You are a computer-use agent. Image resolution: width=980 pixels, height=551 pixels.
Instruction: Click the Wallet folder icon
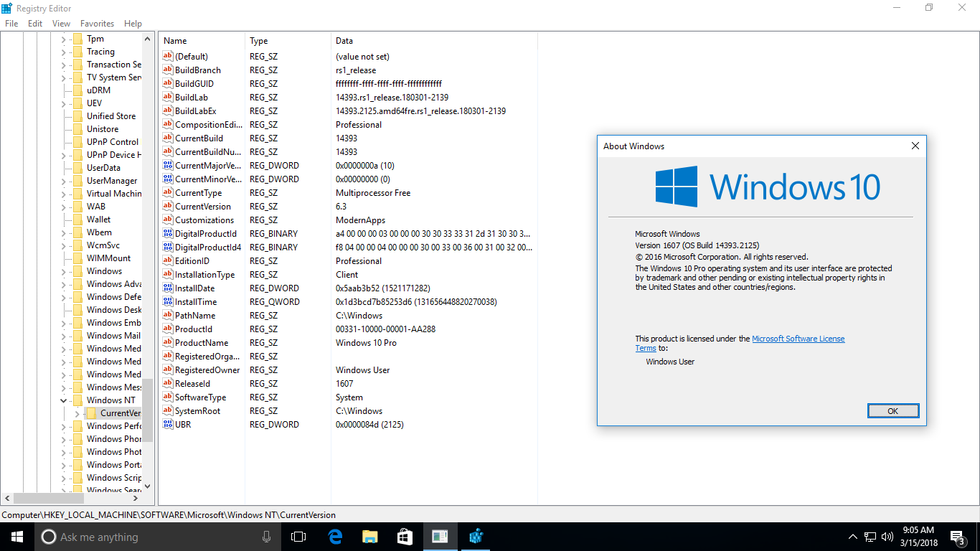[77, 220]
